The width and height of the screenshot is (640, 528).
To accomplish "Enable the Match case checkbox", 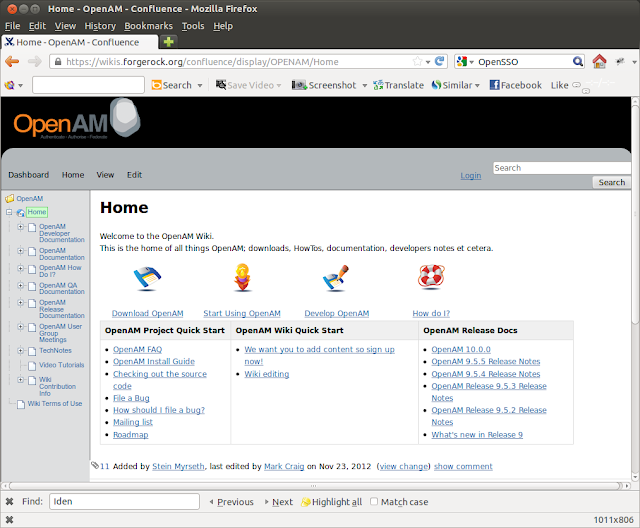I will click(374, 501).
